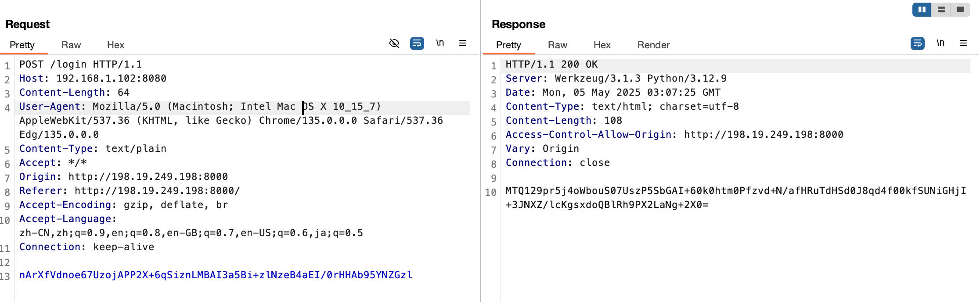Click the Date header in the Response
980x302 pixels.
tap(613, 93)
